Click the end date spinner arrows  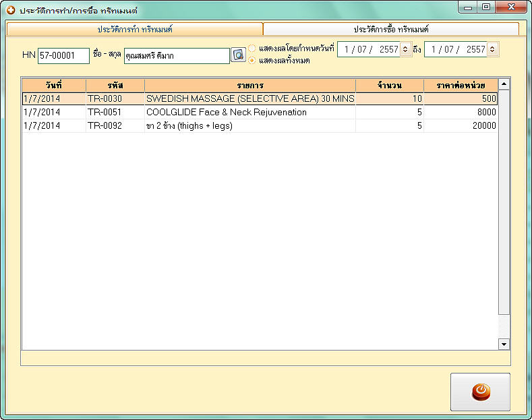pos(492,49)
